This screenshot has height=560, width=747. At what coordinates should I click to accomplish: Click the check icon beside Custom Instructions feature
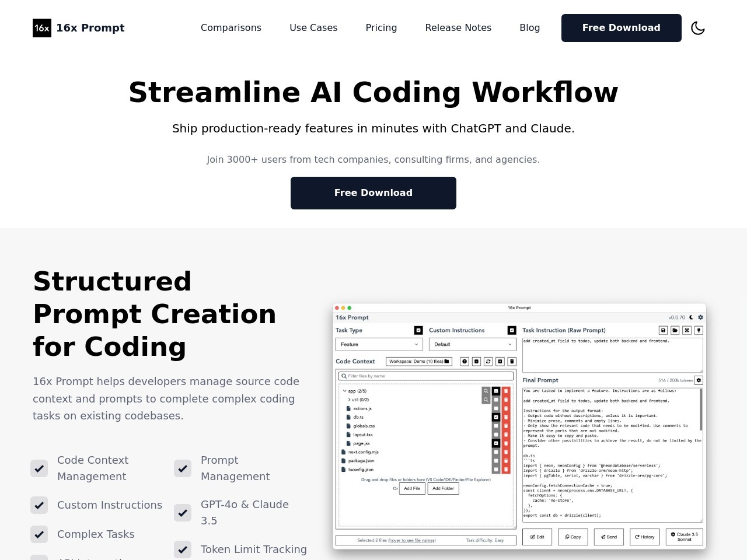click(39, 505)
